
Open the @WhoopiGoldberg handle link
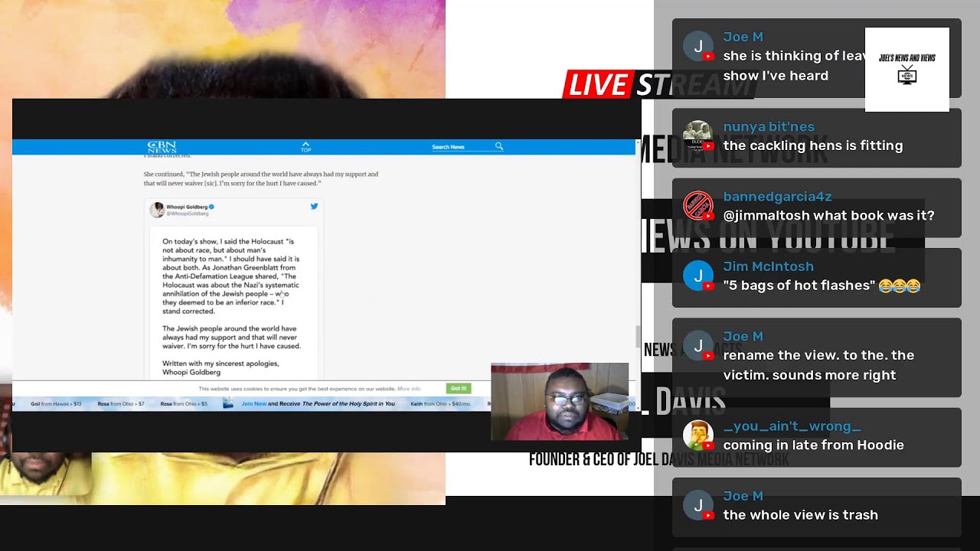point(187,214)
